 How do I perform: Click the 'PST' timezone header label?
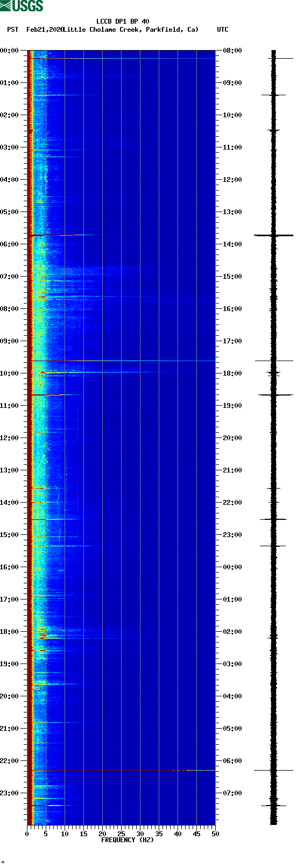click(x=13, y=30)
